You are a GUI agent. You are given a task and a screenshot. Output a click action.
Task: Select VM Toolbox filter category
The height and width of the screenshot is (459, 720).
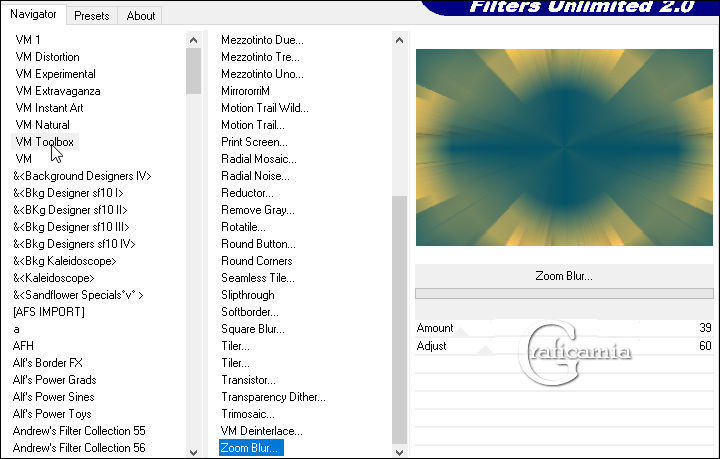click(45, 142)
